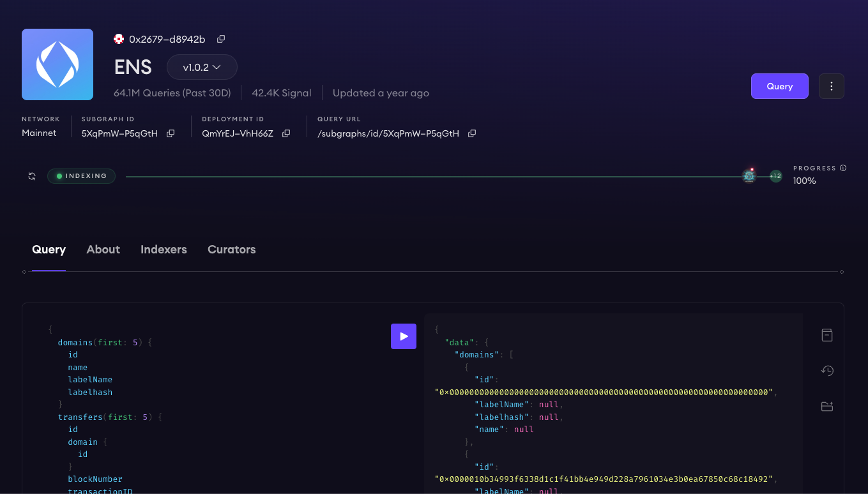Copy the owner address 0x2679–d8942b

[221, 39]
